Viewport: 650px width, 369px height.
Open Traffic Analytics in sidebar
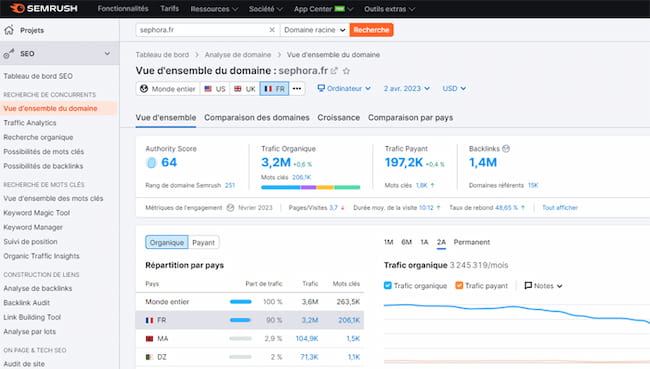click(x=30, y=123)
